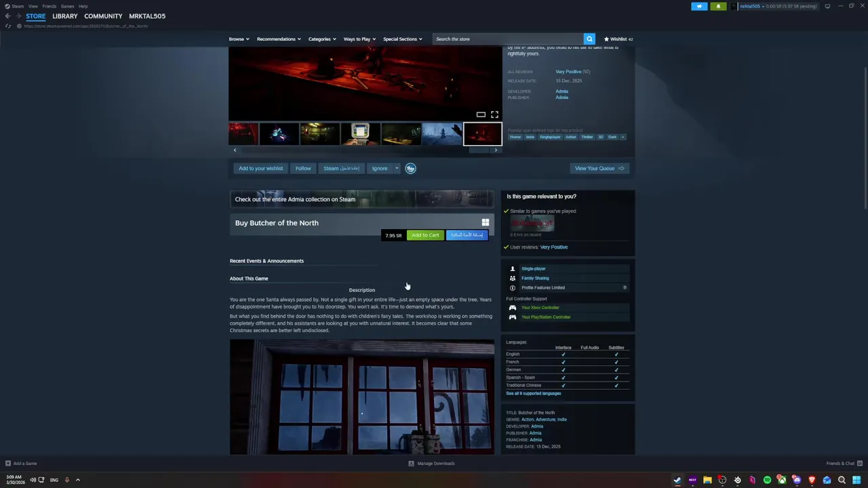Open Brave browser from the taskbar
This screenshot has height=488, width=868.
click(x=812, y=480)
